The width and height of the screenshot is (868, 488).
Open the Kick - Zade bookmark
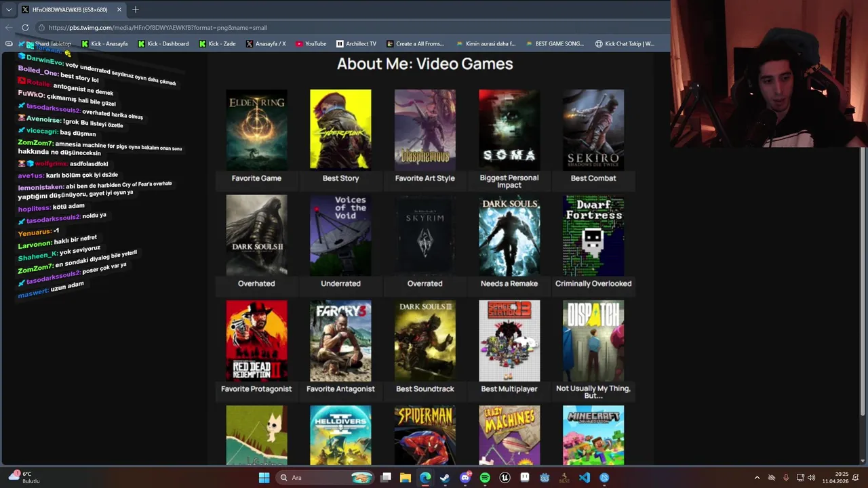[x=216, y=43]
